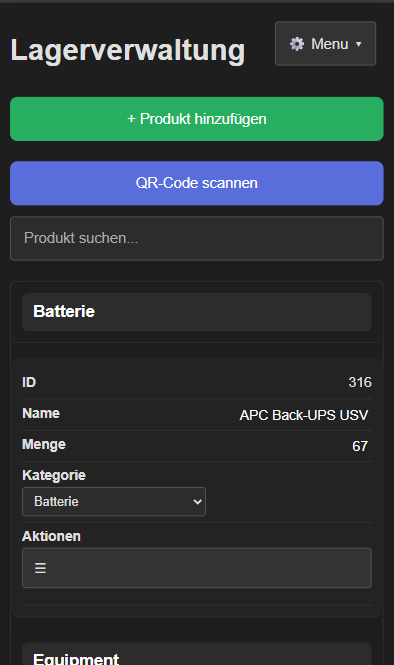Focus the Produkt suchen search field
This screenshot has width=394, height=665.
click(197, 238)
